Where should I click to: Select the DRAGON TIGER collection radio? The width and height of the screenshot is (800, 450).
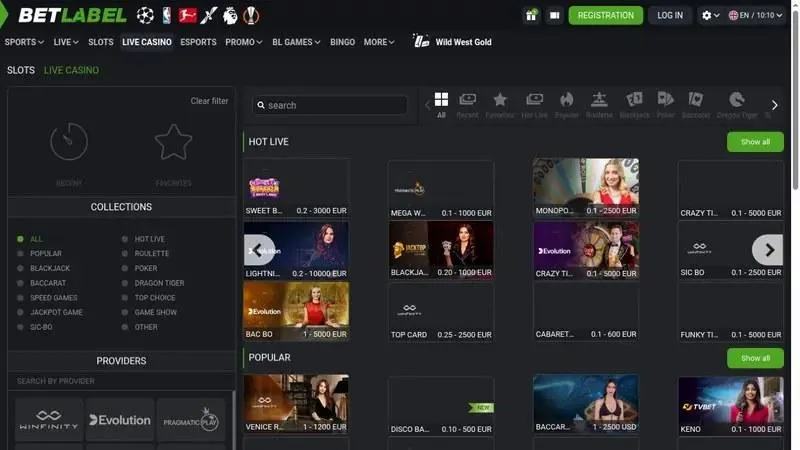[124, 283]
